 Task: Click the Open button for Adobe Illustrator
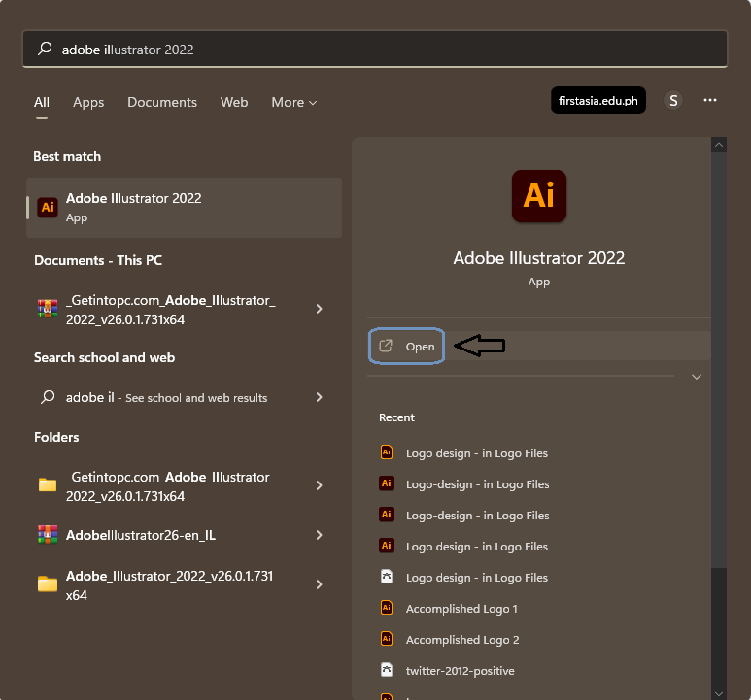click(x=407, y=346)
